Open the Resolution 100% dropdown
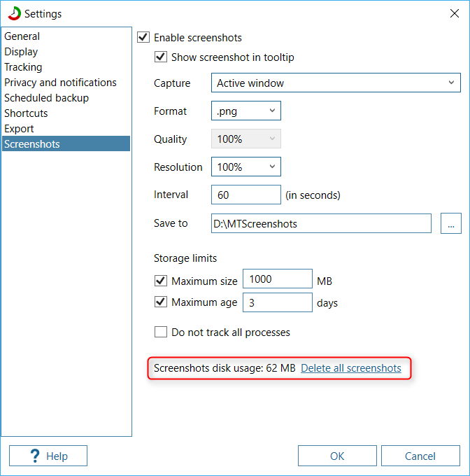470x476 pixels. [246, 167]
